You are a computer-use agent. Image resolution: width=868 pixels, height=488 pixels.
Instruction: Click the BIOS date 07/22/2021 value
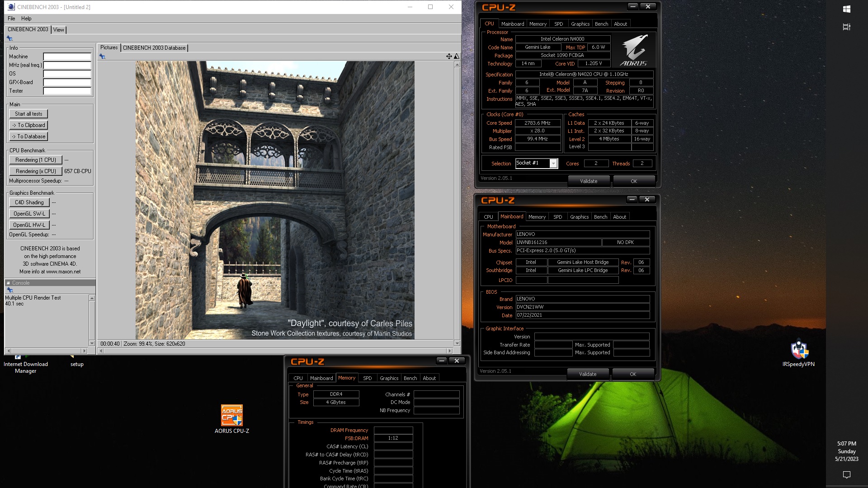click(583, 315)
